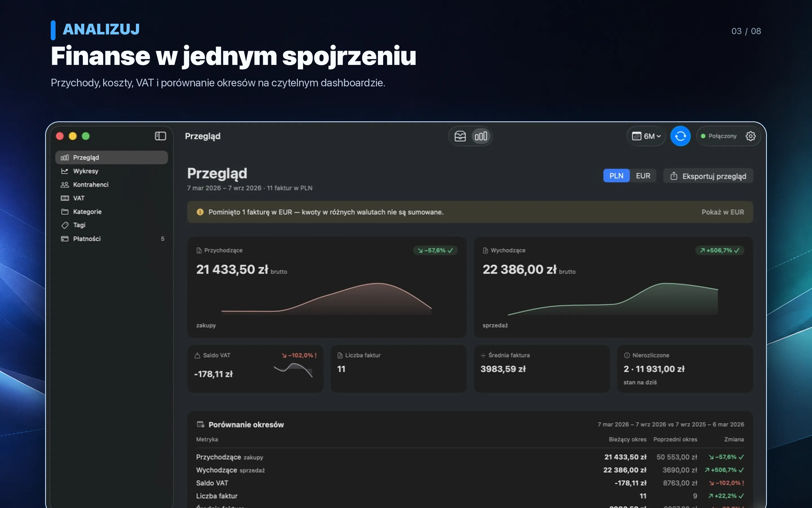The height and width of the screenshot is (508, 812).
Task: Open Tagi in the sidebar
Action: (111, 225)
